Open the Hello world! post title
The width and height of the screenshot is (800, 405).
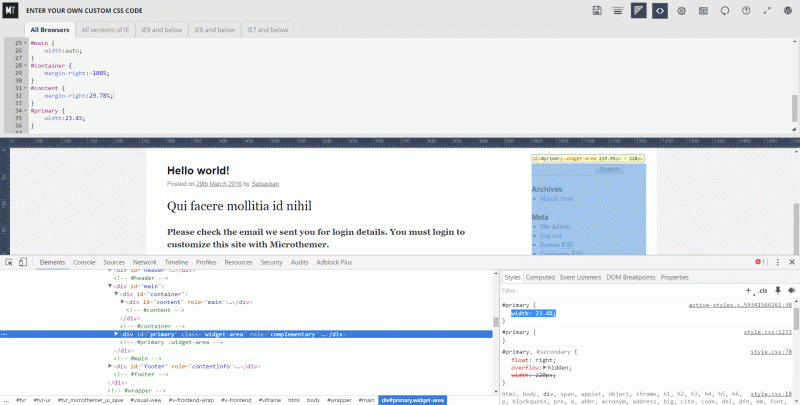(x=198, y=171)
